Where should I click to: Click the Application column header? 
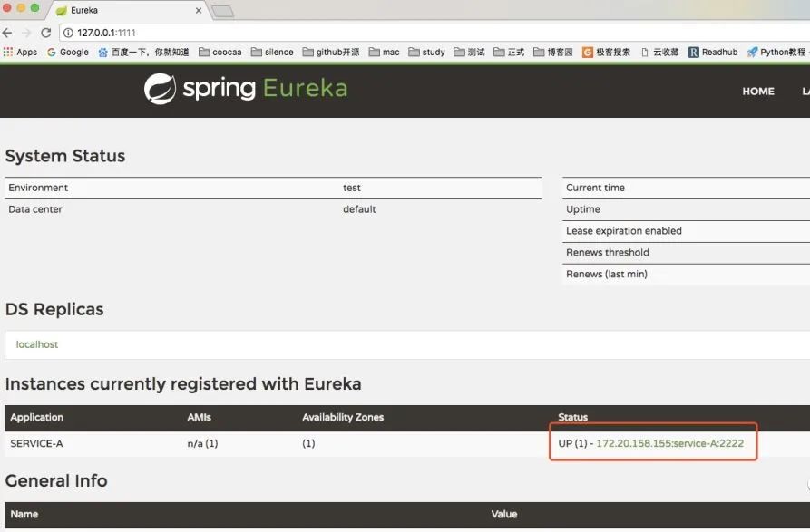(36, 418)
